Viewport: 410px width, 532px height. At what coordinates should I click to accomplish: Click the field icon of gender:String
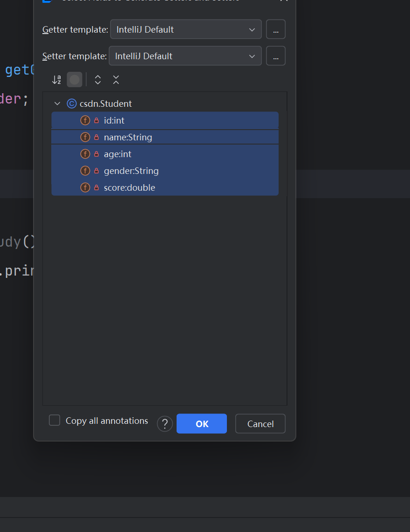pos(85,171)
